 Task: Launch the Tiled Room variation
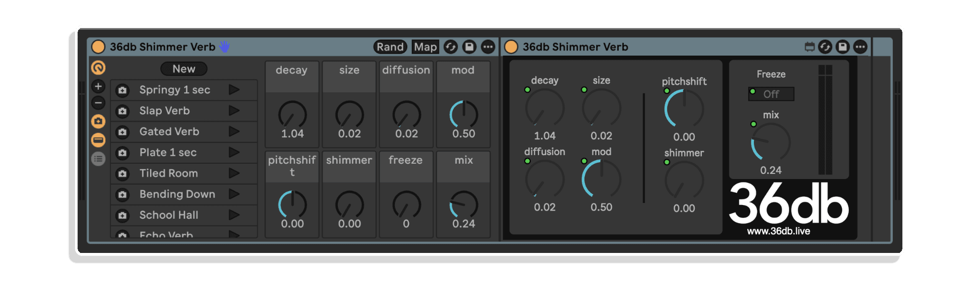click(x=234, y=173)
